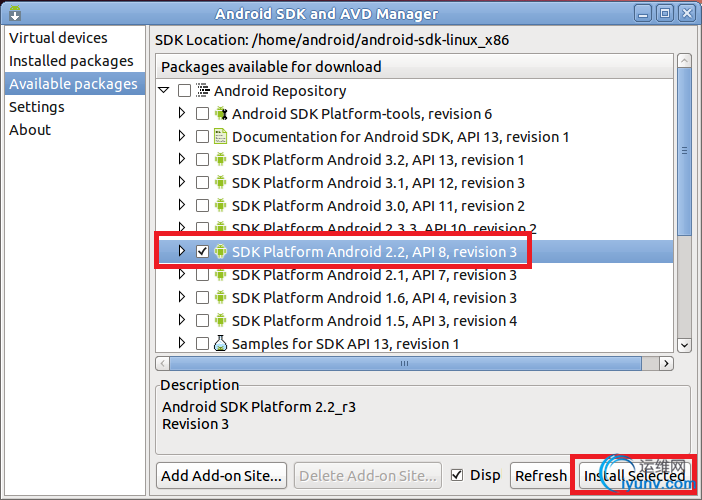This screenshot has height=500, width=702.
Task: Click android icon of SDK Platform Android 1.5
Action: [x=220, y=321]
